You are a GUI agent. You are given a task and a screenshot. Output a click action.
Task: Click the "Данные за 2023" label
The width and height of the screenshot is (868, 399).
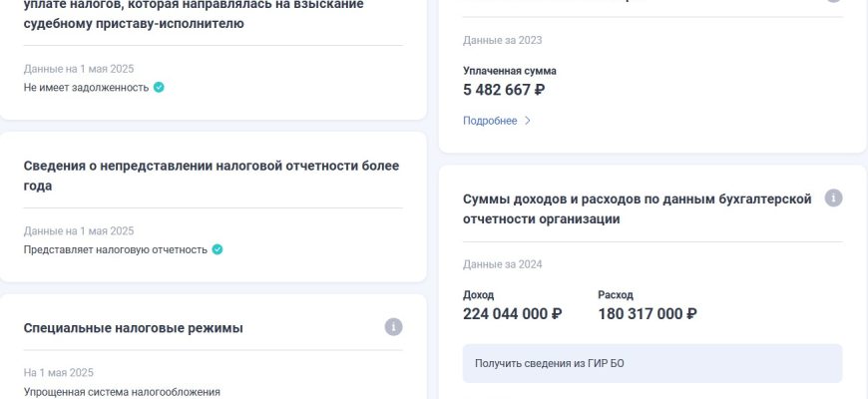[502, 41]
